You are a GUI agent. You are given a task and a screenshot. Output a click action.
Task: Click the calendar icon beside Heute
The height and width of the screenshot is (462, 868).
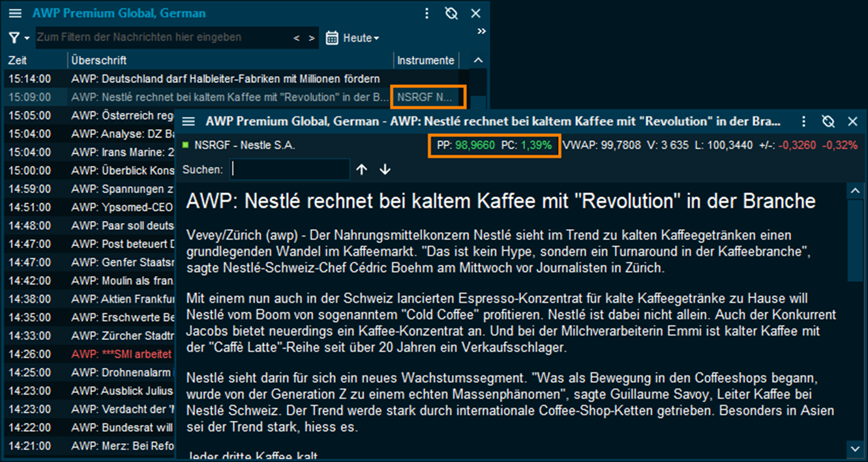coord(332,38)
